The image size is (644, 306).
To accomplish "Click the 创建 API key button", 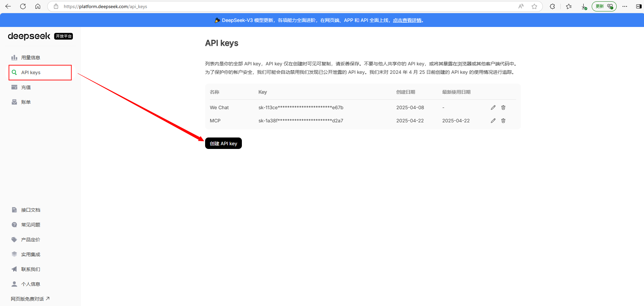I will pyautogui.click(x=223, y=143).
